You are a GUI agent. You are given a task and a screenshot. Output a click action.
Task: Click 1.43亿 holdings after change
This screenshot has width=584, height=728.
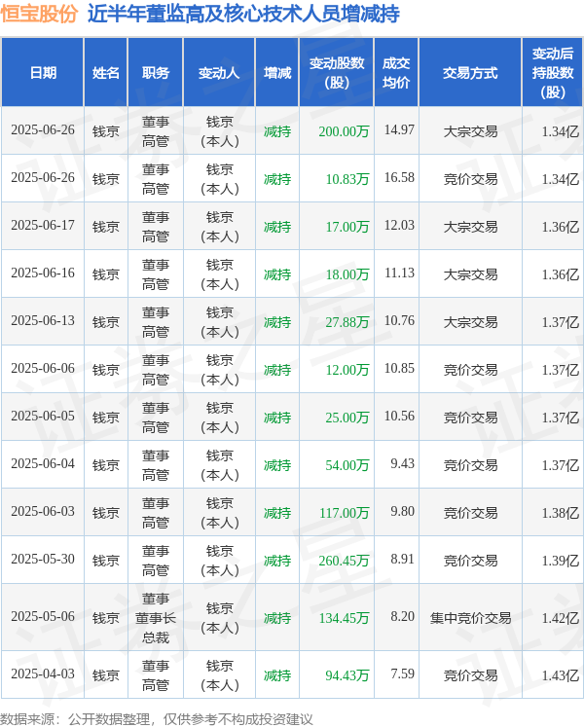pos(561,675)
